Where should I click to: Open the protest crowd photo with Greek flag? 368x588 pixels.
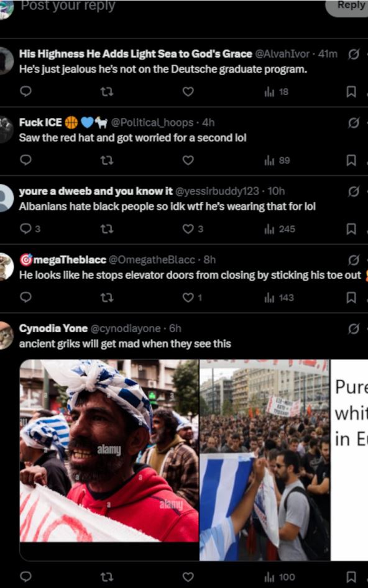coord(265,460)
